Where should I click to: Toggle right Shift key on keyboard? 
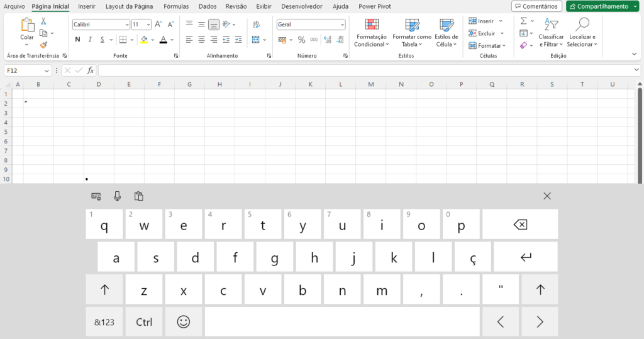540,290
